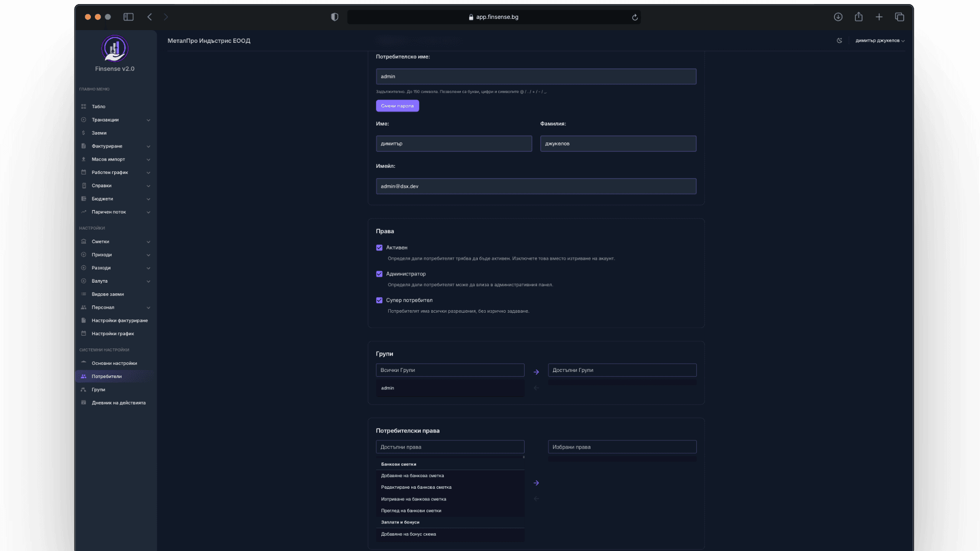
Task: Click the Safari downloads icon
Action: pyautogui.click(x=838, y=17)
